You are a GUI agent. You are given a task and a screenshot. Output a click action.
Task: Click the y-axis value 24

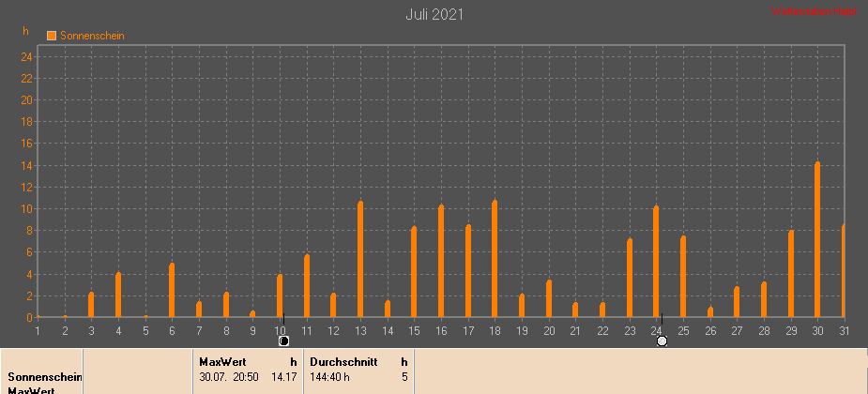coord(27,57)
